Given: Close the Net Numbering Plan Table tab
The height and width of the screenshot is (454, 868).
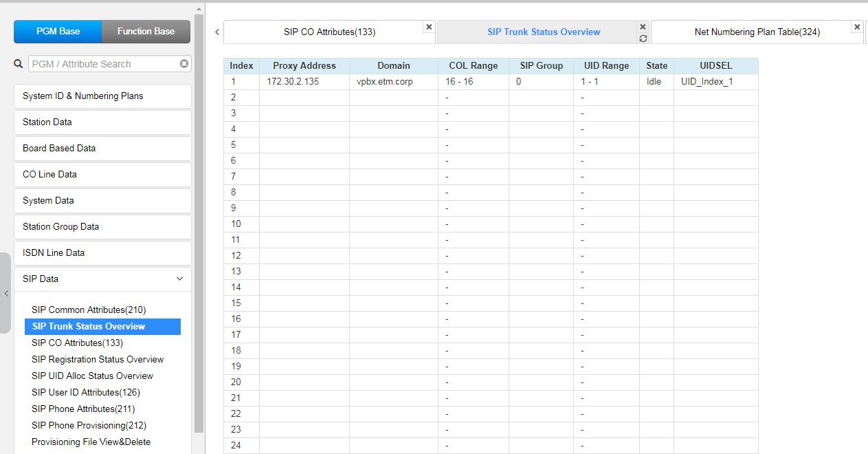Looking at the screenshot, I should tap(856, 27).
